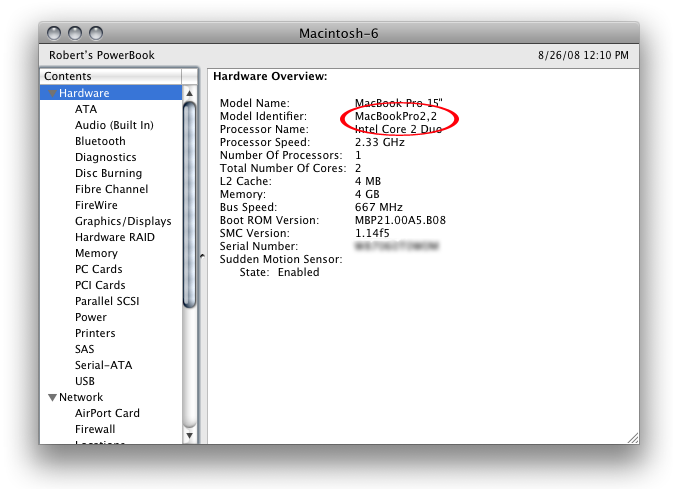The width and height of the screenshot is (673, 489).
Task: Select Hardware RAID entry
Action: [x=115, y=237]
